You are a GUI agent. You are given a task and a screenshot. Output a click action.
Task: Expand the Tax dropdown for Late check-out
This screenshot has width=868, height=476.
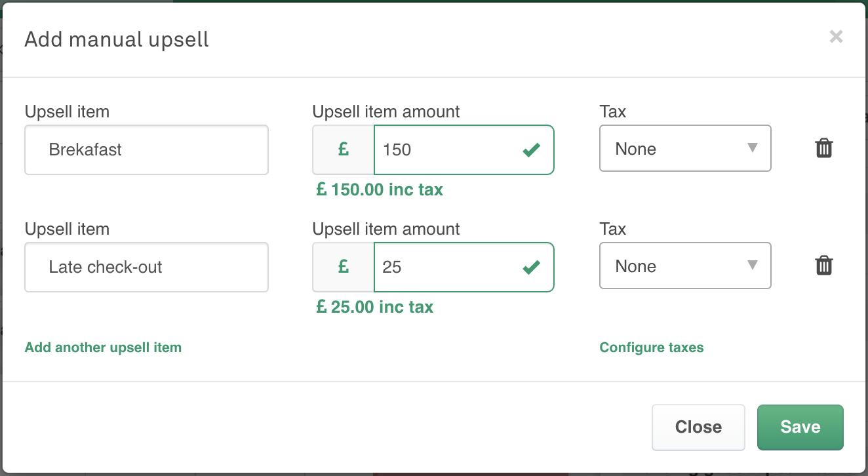click(x=685, y=266)
